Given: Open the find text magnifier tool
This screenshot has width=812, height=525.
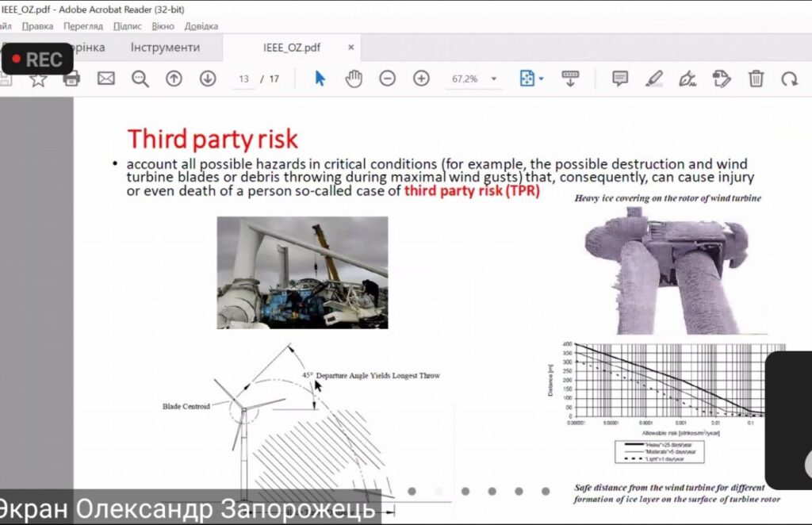Looking at the screenshot, I should click(x=140, y=79).
